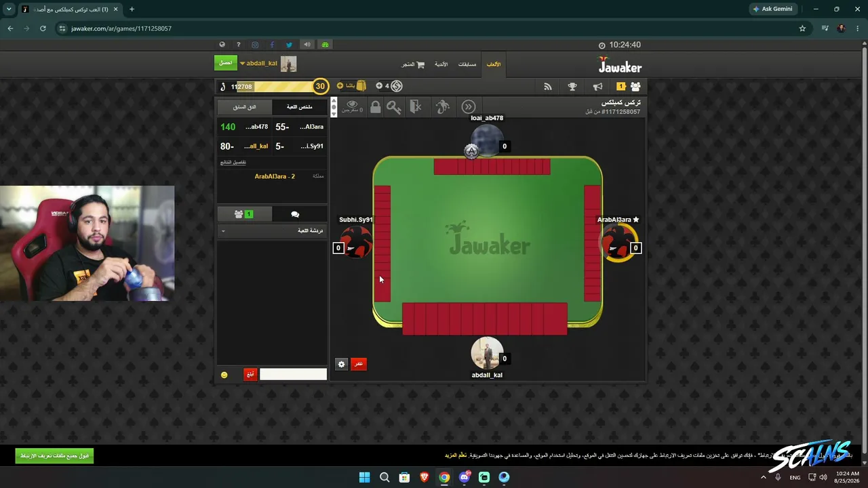Toggle the table lock icon
The image size is (868, 488).
375,106
